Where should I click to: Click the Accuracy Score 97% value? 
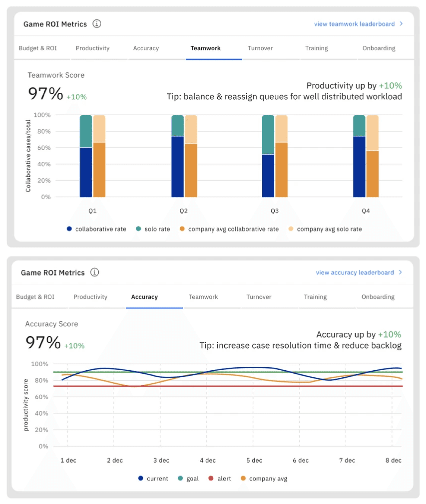tap(43, 342)
